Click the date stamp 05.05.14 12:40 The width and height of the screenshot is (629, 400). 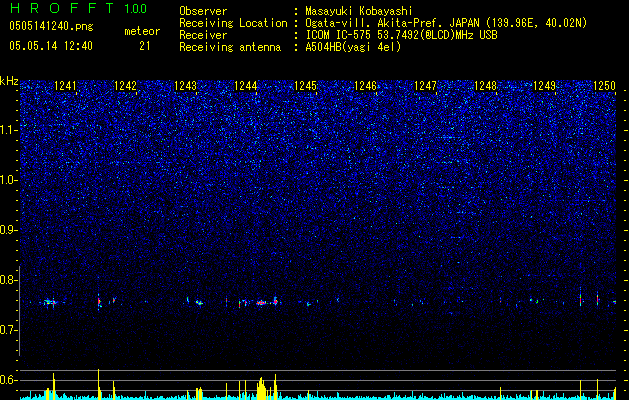(x=51, y=46)
